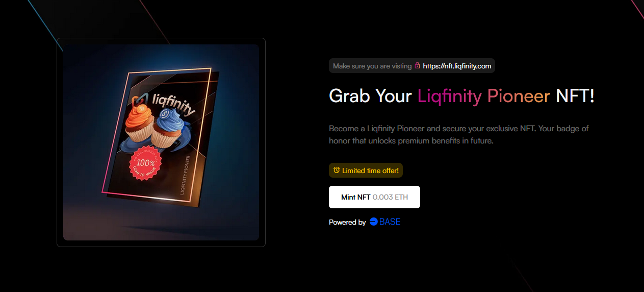The image size is (644, 292).
Task: Click the Base circle logo icon
Action: coord(373,222)
